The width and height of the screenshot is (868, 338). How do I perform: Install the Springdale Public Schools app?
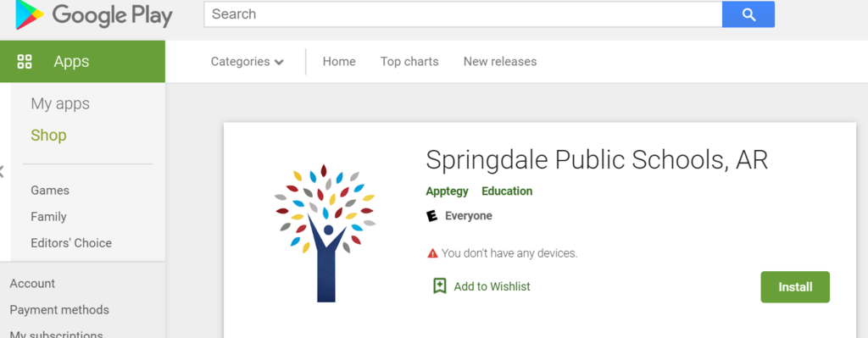click(x=795, y=286)
